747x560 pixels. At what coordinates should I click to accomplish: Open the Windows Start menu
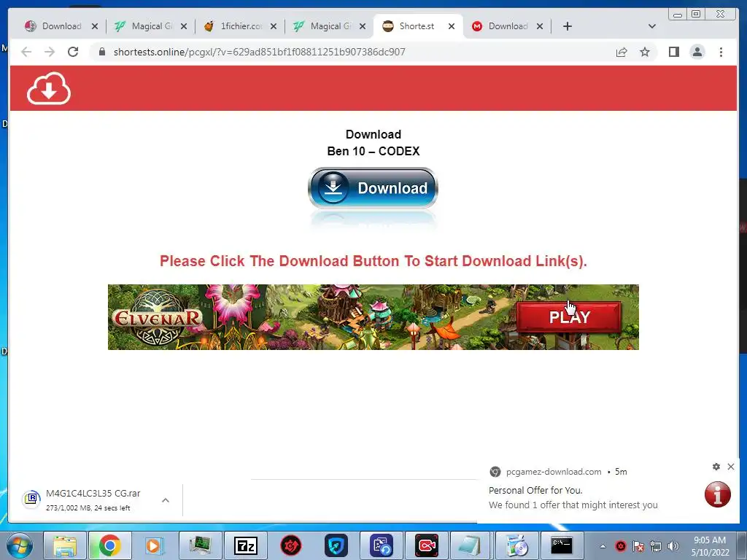tap(19, 545)
